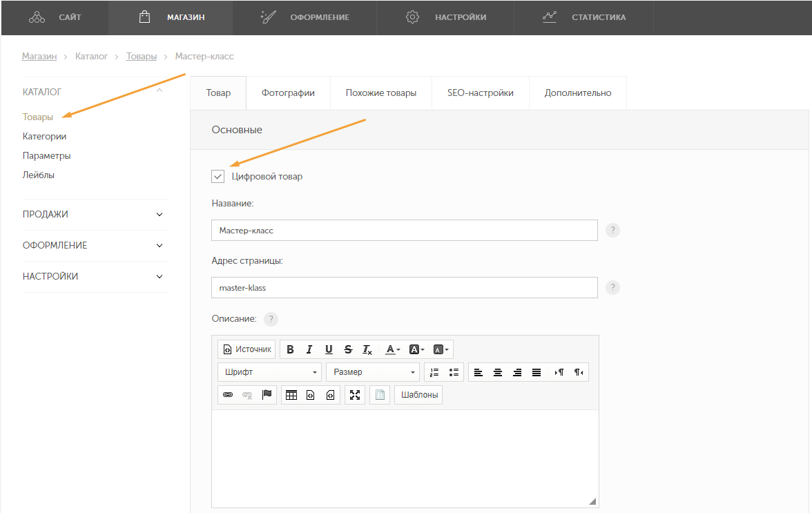This screenshot has width=812, height=513.
Task: Open the Размер size dropdown
Action: (x=373, y=372)
